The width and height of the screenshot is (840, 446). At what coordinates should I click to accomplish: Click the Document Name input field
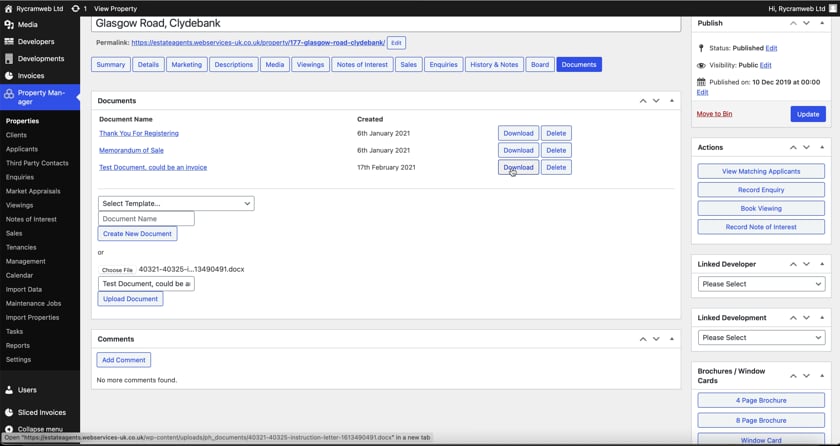click(146, 218)
